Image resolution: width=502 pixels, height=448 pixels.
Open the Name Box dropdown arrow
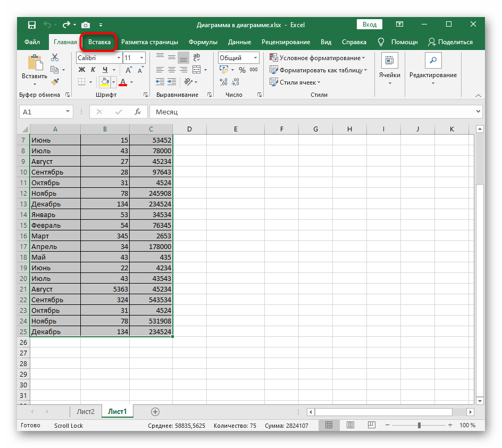click(68, 112)
